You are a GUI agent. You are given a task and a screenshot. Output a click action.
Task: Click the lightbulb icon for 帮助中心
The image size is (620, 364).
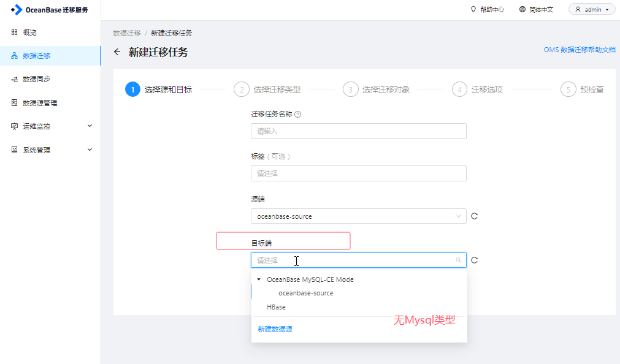(473, 9)
